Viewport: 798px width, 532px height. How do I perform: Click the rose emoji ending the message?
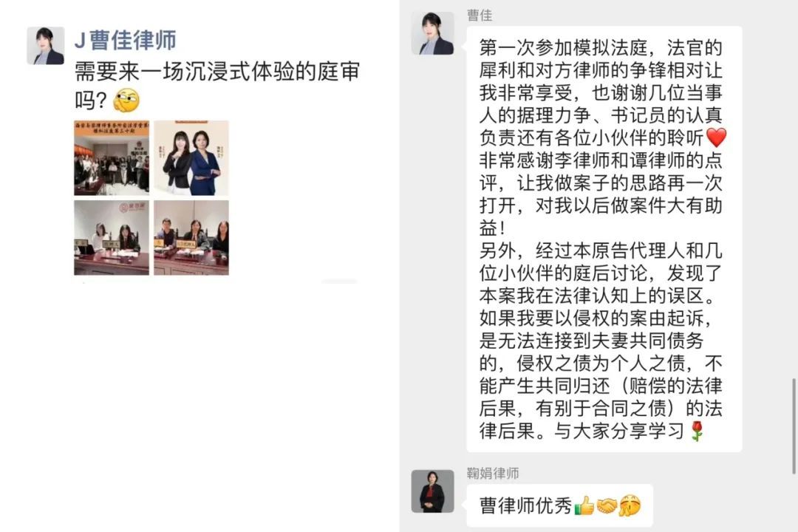pos(698,432)
